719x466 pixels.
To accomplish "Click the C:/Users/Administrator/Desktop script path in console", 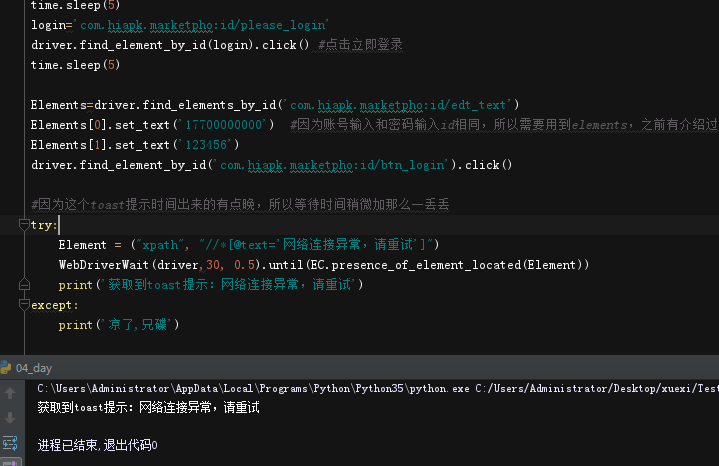I will 597,388.
